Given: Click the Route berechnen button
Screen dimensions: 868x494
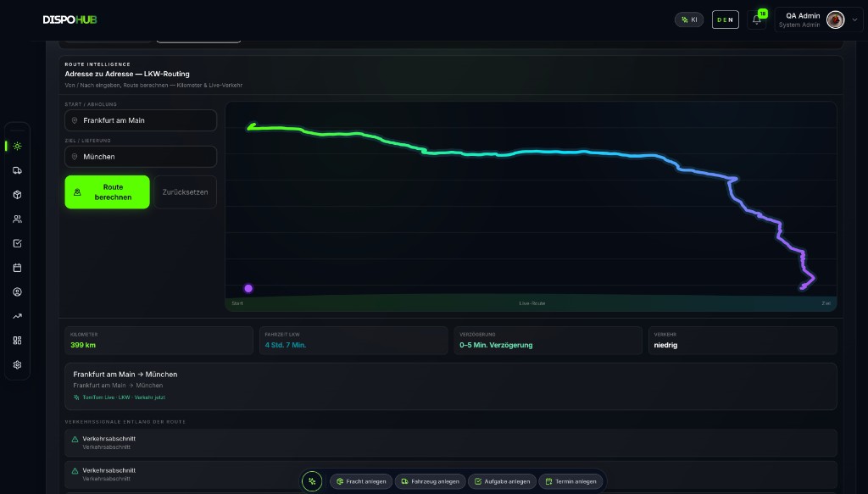Looking at the screenshot, I should (x=107, y=192).
